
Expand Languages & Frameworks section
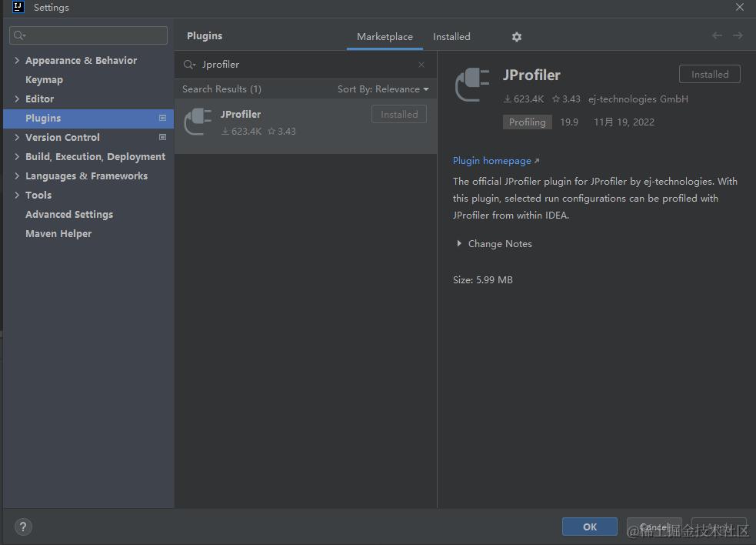click(17, 176)
